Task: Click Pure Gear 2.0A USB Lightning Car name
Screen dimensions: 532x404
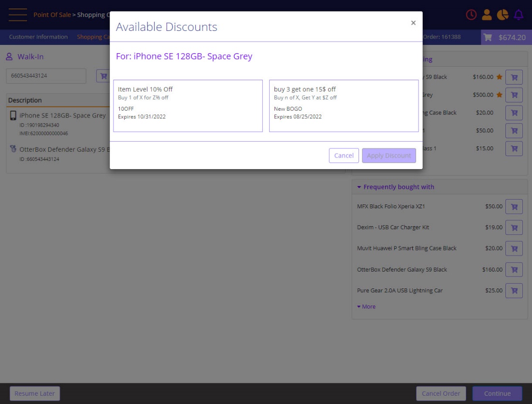Action: (400, 290)
